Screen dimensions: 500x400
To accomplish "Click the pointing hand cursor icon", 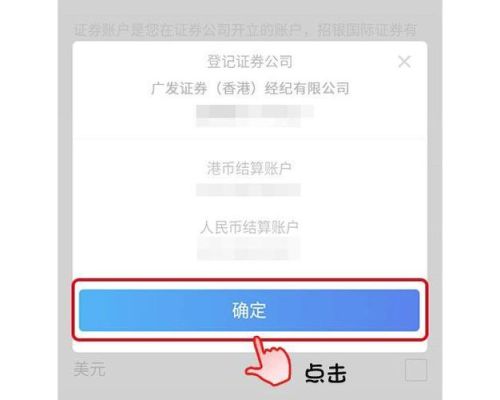I will (269, 361).
